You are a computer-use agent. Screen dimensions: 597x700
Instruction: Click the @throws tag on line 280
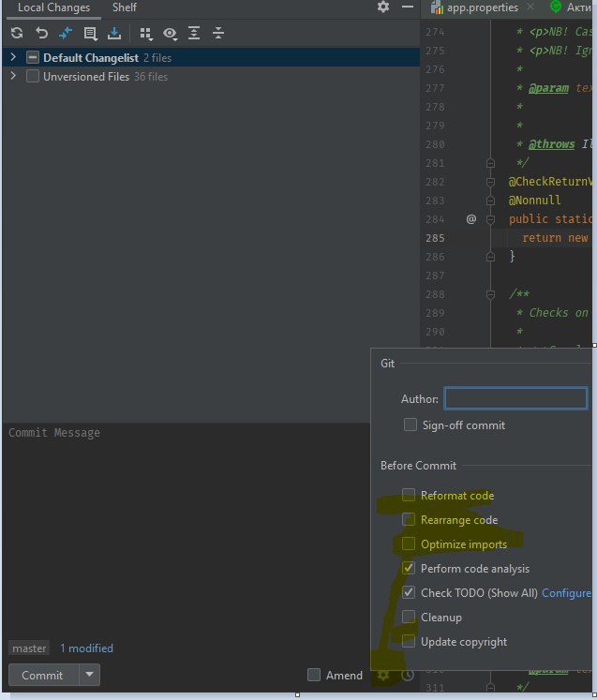pyautogui.click(x=551, y=144)
